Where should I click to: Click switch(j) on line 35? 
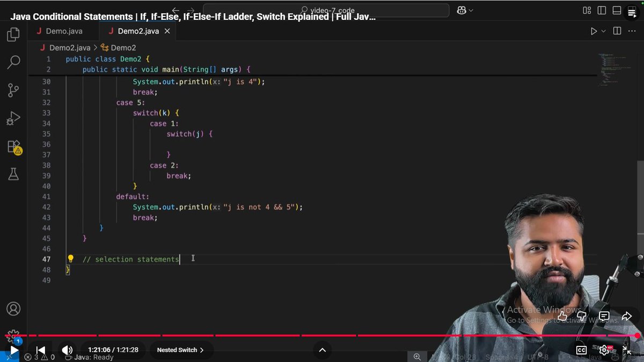coord(189,134)
